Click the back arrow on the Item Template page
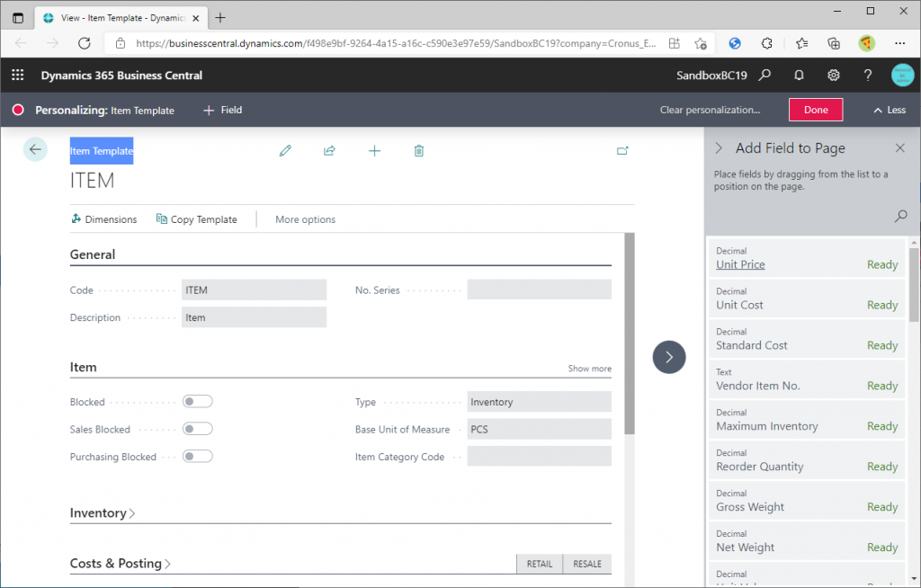The image size is (921, 588). pyautogui.click(x=35, y=149)
